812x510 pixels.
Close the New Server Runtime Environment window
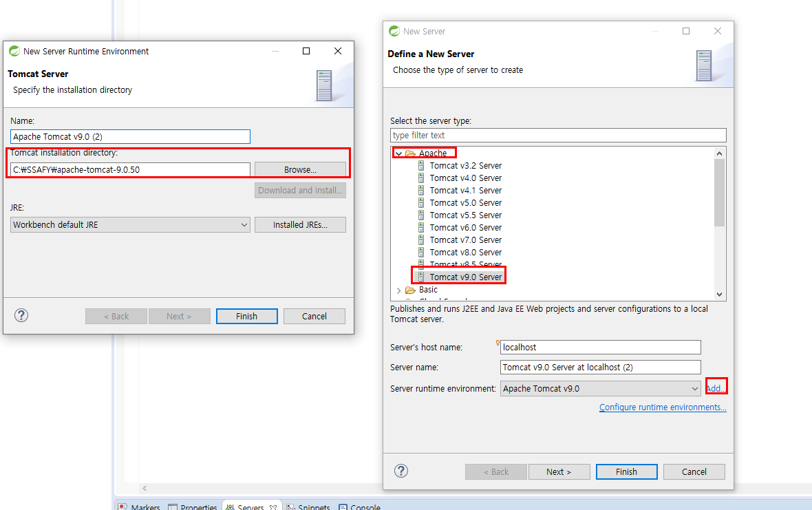pyautogui.click(x=338, y=51)
